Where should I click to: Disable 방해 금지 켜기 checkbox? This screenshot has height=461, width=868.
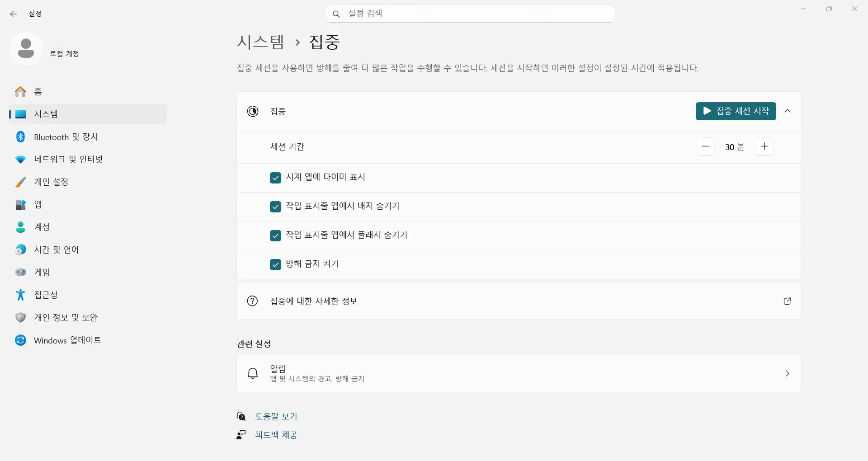[x=275, y=264]
